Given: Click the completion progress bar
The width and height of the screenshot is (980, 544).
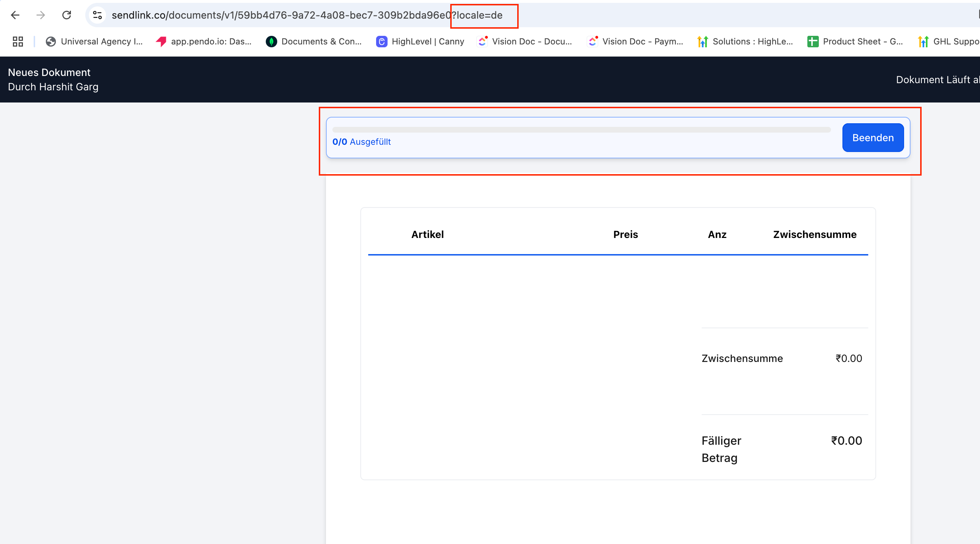Looking at the screenshot, I should click(x=581, y=130).
